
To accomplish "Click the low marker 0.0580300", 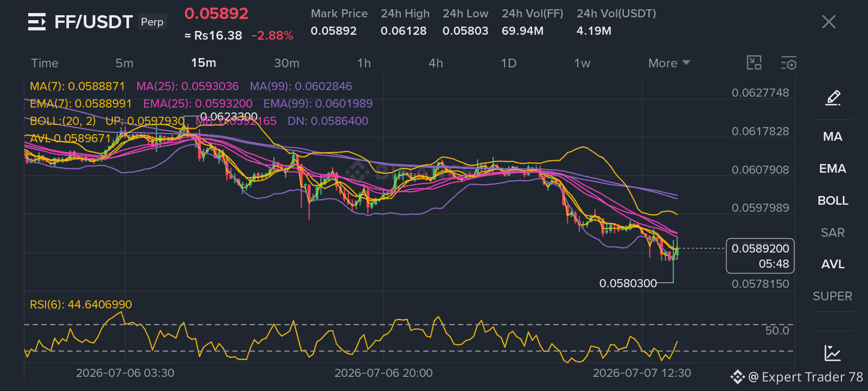I will [628, 283].
